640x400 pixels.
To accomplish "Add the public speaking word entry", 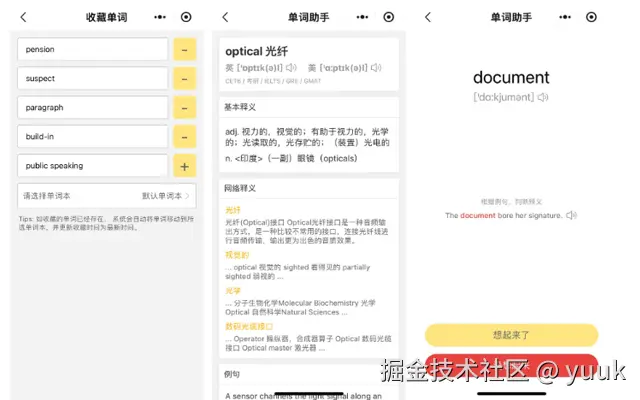I will [184, 166].
